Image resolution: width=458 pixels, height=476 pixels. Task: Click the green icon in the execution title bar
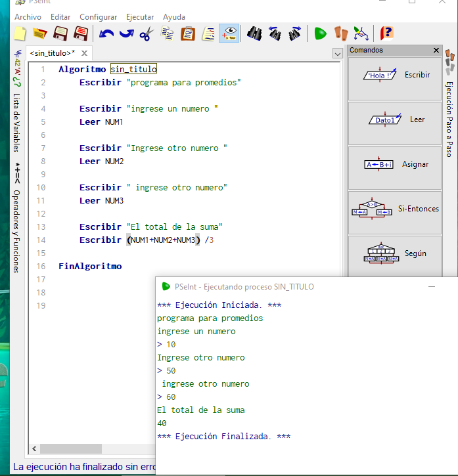click(x=166, y=286)
